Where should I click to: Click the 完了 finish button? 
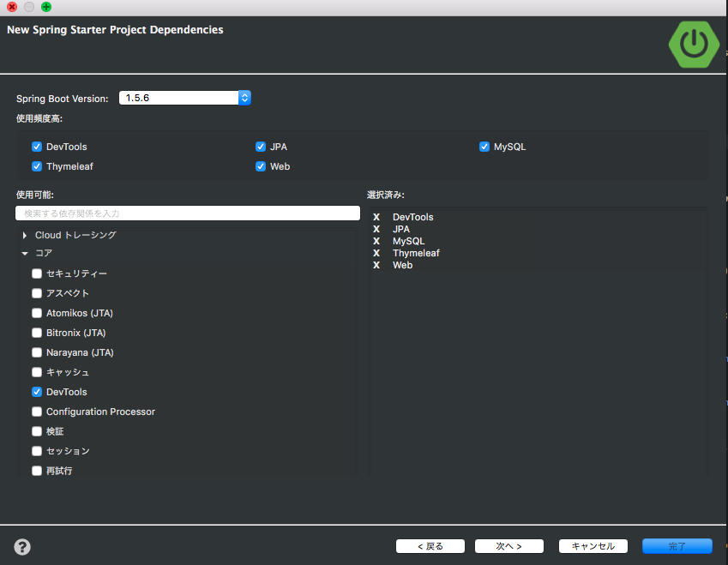click(x=677, y=546)
